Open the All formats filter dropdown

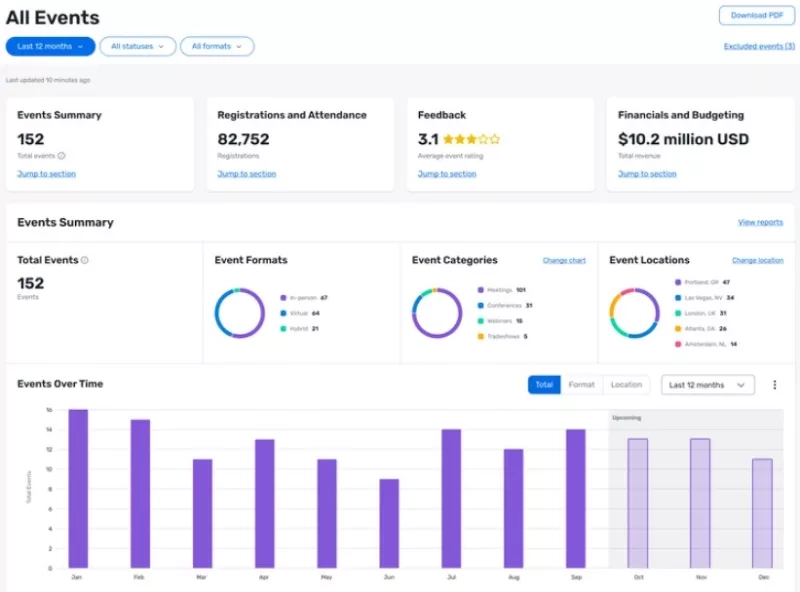click(x=217, y=46)
